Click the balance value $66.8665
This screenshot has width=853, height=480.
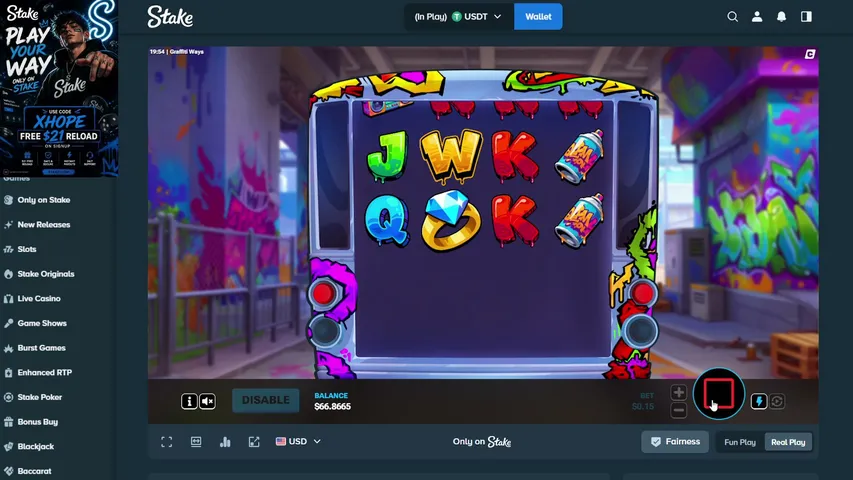tap(332, 407)
